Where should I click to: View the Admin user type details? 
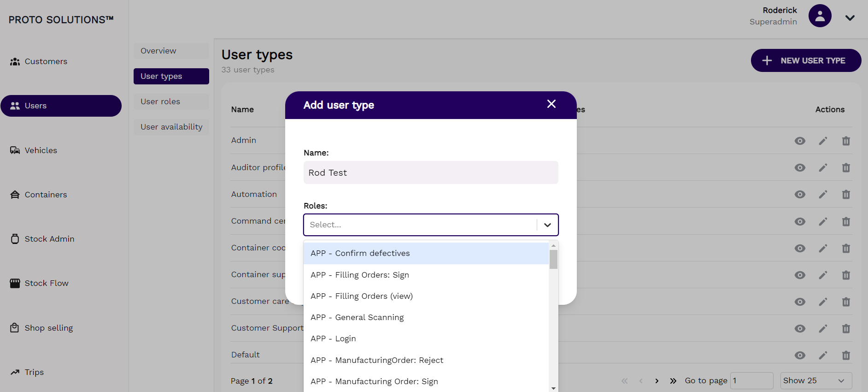pyautogui.click(x=800, y=141)
